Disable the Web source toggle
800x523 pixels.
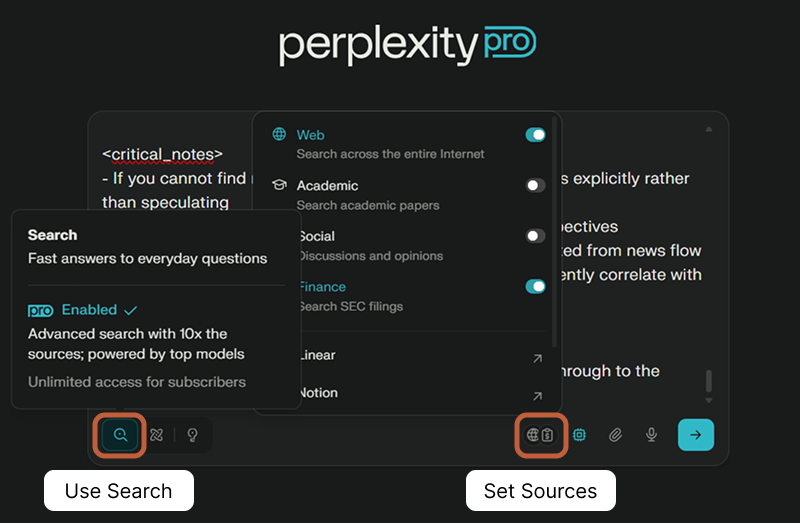coord(536,135)
